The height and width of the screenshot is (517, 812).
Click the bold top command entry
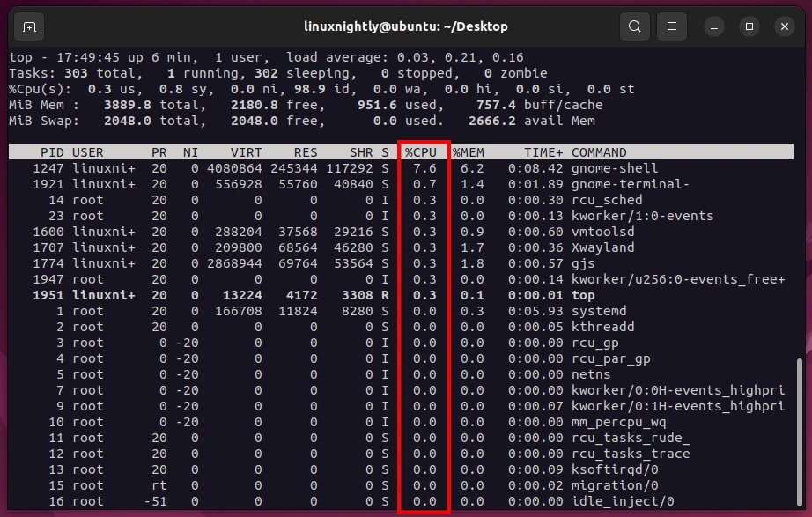point(583,295)
